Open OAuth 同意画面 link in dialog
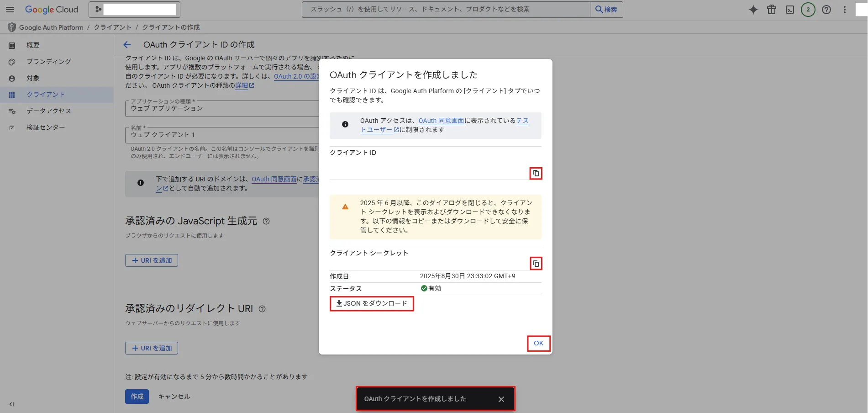Image resolution: width=868 pixels, height=413 pixels. click(x=441, y=121)
